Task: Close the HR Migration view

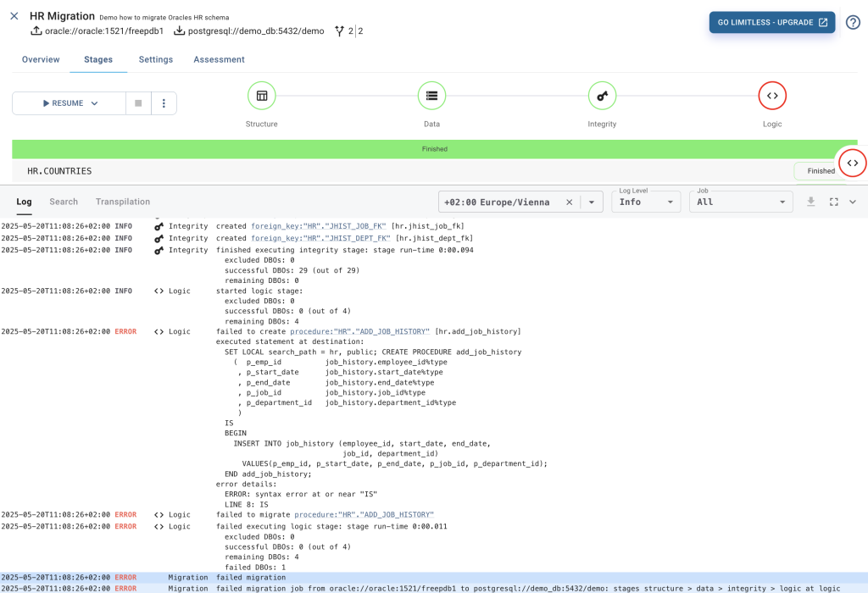Action: tap(14, 16)
